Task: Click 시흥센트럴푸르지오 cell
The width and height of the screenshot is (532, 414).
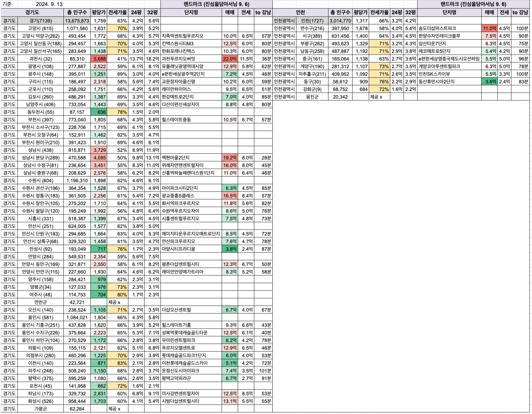Action: [x=191, y=219]
